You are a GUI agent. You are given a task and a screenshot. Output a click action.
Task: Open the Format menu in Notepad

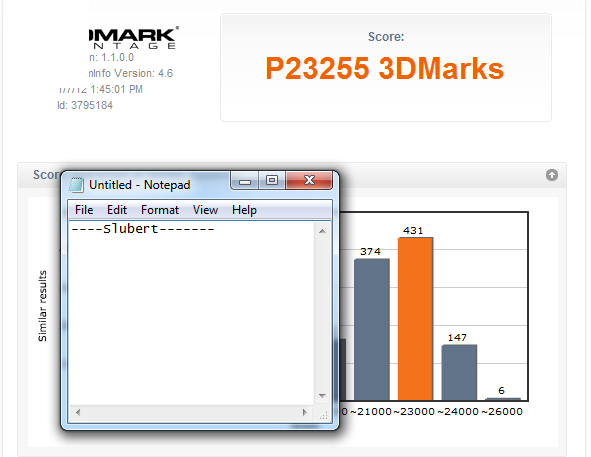tap(160, 210)
